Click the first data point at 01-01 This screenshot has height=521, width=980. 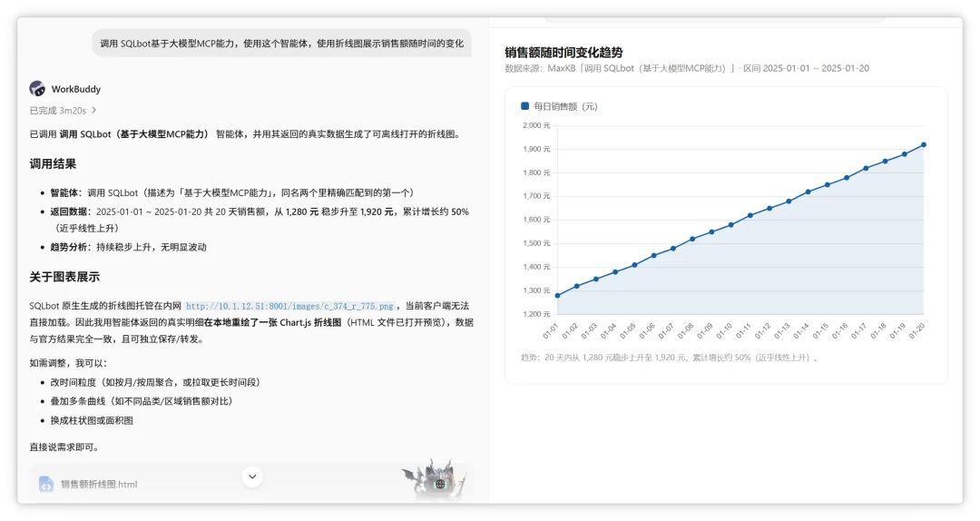tap(557, 295)
